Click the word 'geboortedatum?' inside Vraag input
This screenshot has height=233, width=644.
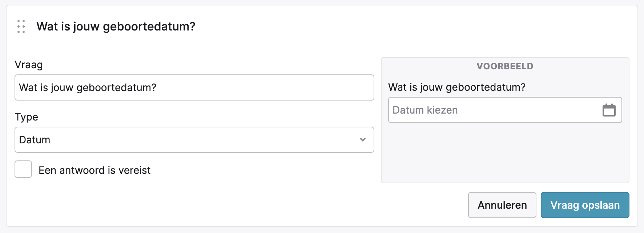point(116,87)
